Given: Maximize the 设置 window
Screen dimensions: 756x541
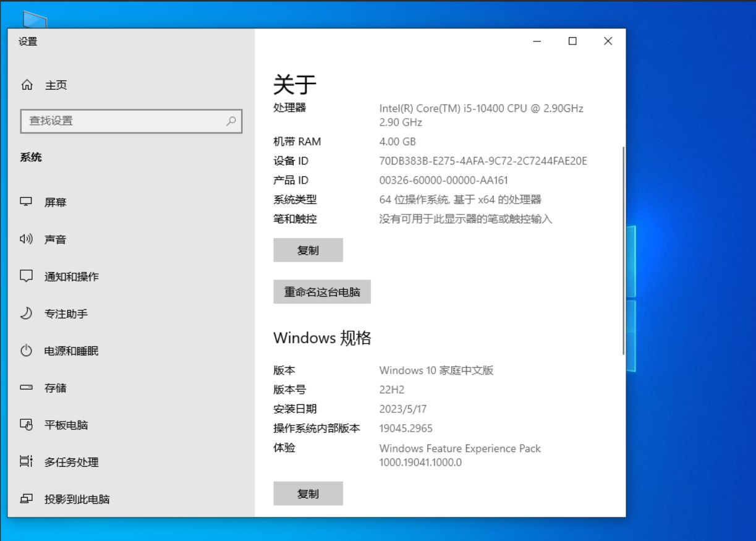Looking at the screenshot, I should tap(572, 41).
